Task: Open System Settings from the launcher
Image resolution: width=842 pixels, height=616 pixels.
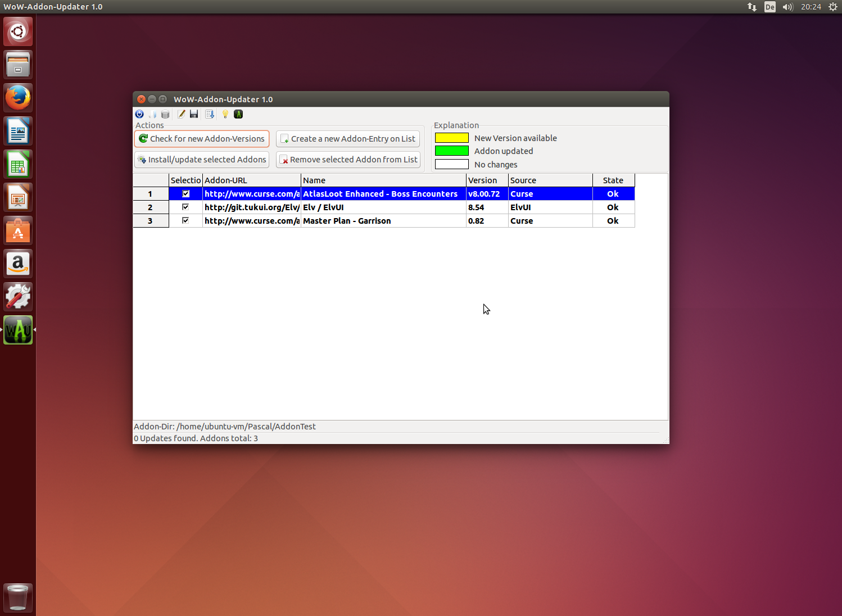Action: click(x=18, y=297)
